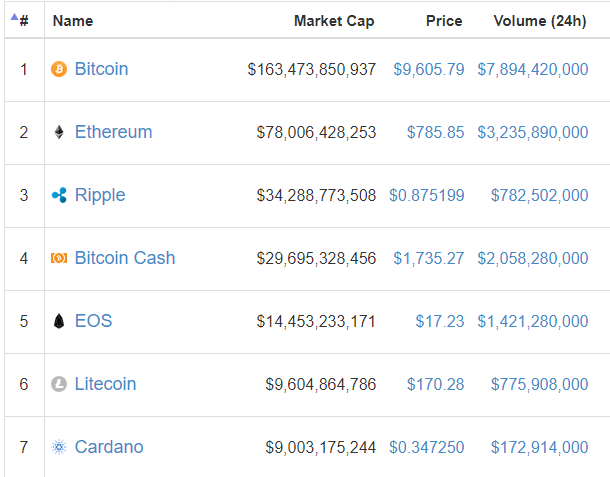Screen dimensions: 610x477
Task: Sort table by Market Cap header
Action: pyautogui.click(x=334, y=21)
